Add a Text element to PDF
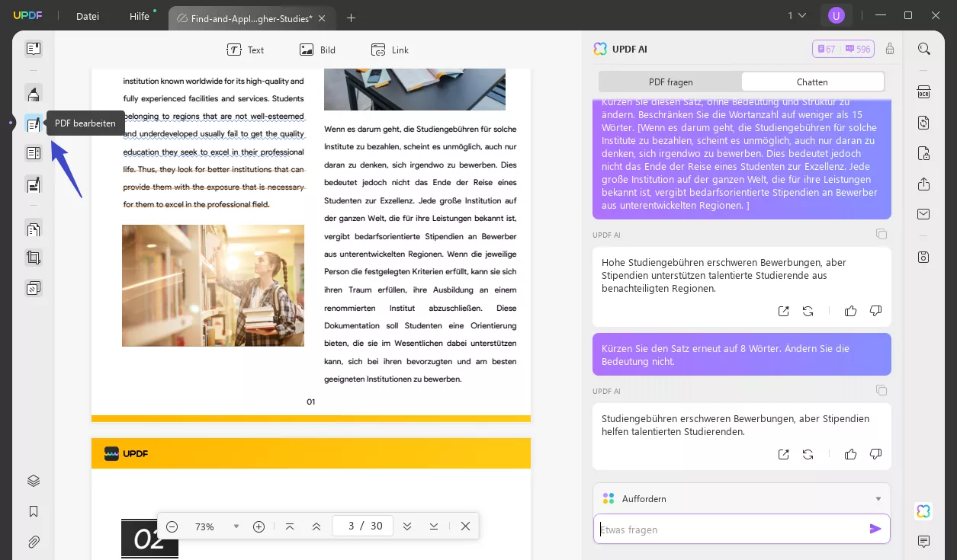Viewport: 957px width, 560px height. 246,50
